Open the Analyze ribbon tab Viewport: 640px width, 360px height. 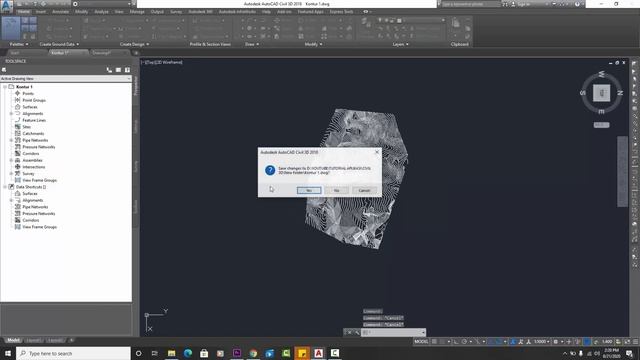point(101,12)
